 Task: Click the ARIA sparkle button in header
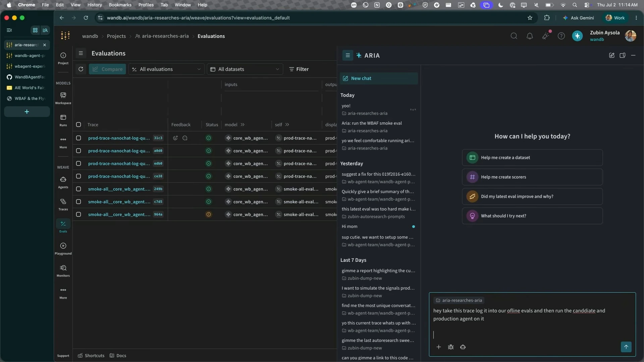[x=577, y=36]
